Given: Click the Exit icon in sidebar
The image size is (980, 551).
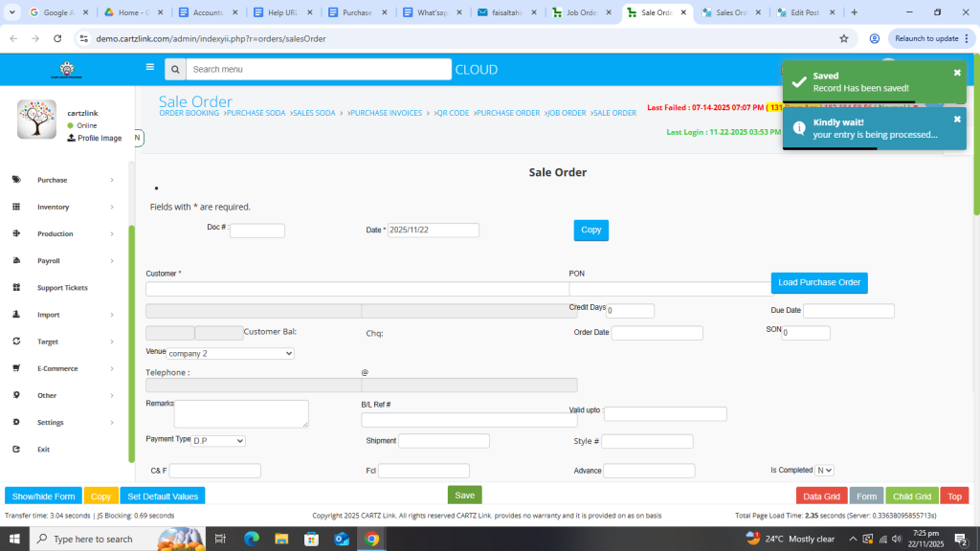Looking at the screenshot, I should click(x=16, y=449).
